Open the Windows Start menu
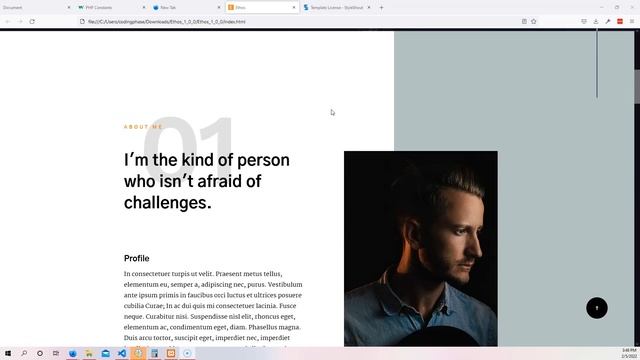640x360 pixels. (8, 353)
